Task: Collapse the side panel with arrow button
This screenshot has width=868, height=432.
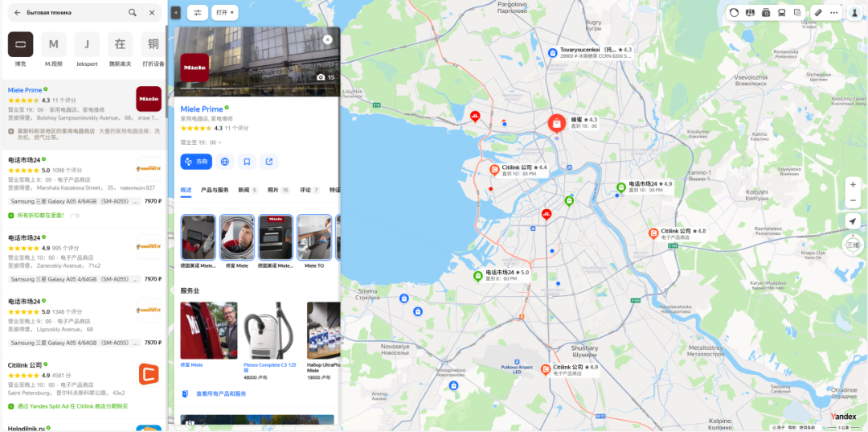Action: (176, 12)
